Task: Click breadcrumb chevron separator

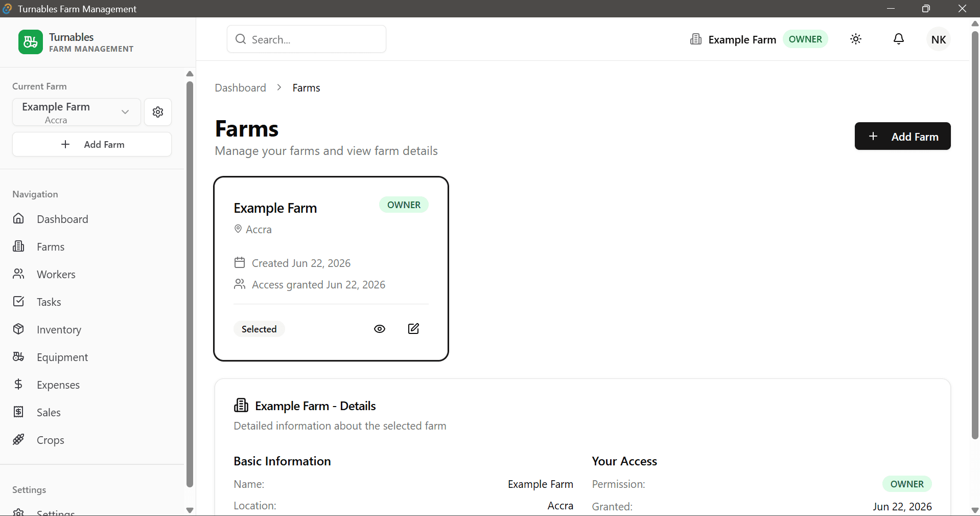Action: (x=279, y=87)
